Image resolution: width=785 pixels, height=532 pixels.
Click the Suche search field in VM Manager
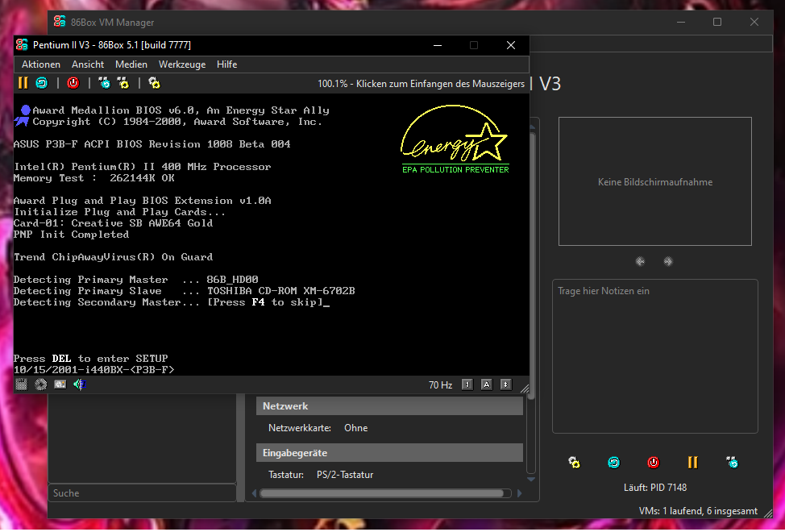(x=142, y=493)
